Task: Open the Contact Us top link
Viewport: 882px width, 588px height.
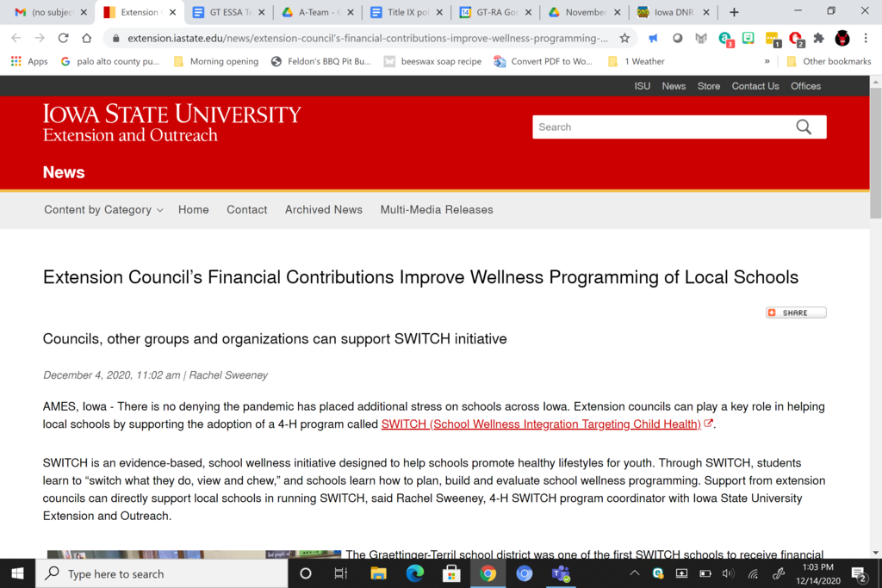Action: [x=755, y=86]
